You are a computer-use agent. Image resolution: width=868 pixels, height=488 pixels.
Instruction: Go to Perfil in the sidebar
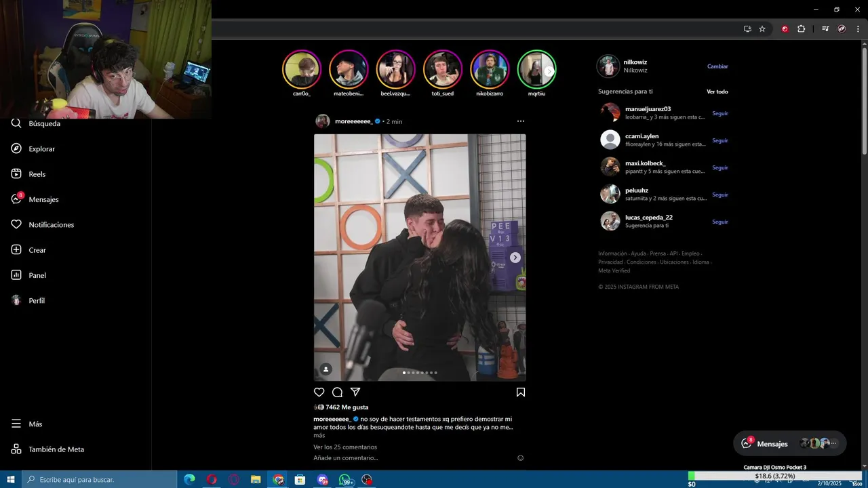(x=28, y=300)
